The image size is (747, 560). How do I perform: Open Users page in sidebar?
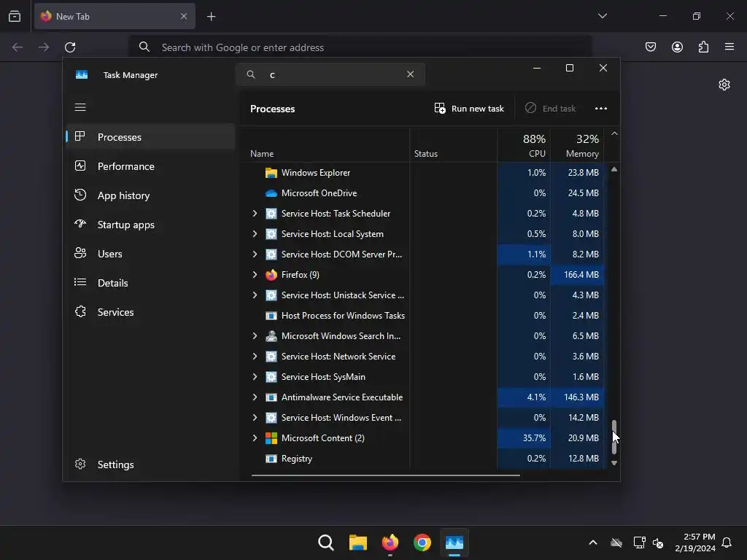(150, 254)
